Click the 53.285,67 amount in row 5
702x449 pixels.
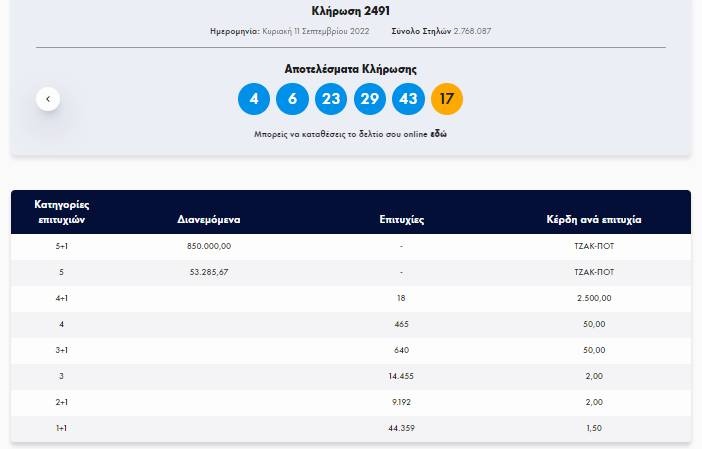click(x=209, y=272)
